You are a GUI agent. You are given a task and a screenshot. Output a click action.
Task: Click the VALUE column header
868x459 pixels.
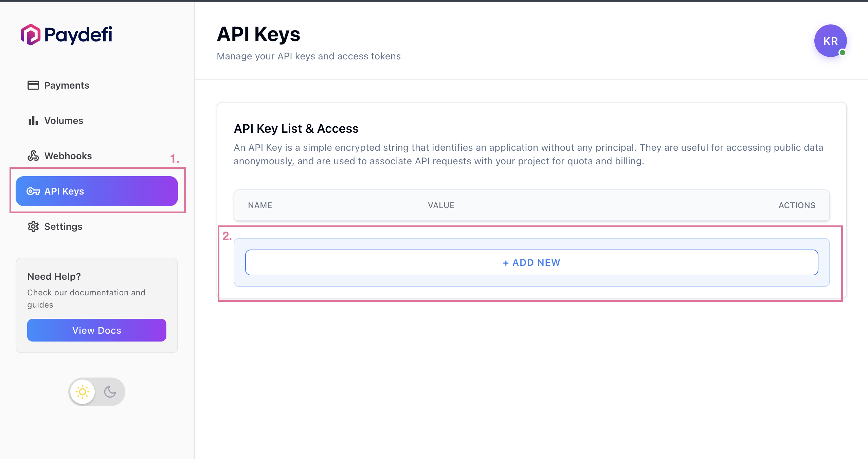(x=441, y=205)
